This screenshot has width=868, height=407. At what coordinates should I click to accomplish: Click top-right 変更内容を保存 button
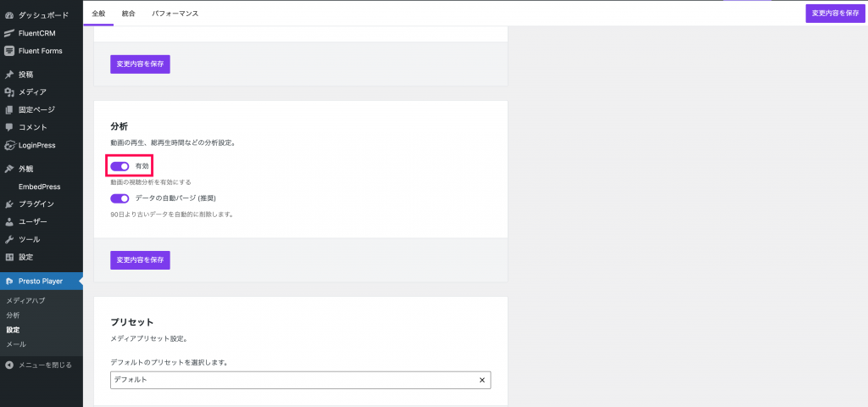(x=835, y=14)
